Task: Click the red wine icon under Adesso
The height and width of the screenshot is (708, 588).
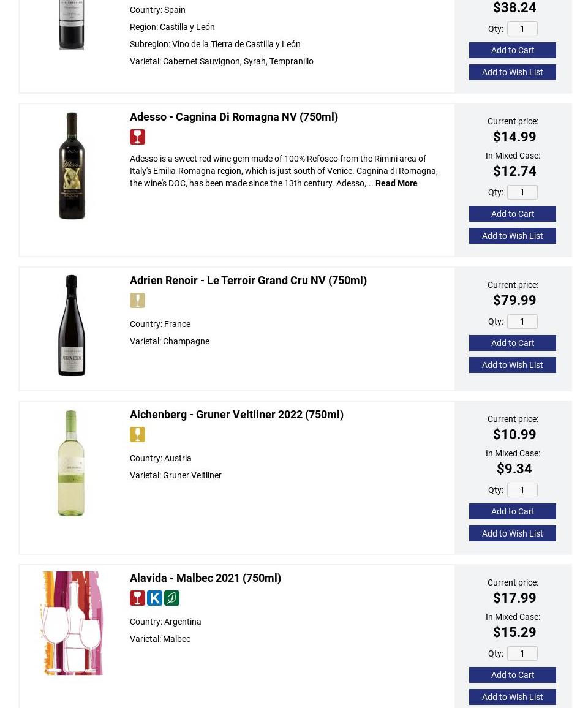Action: coord(137,137)
